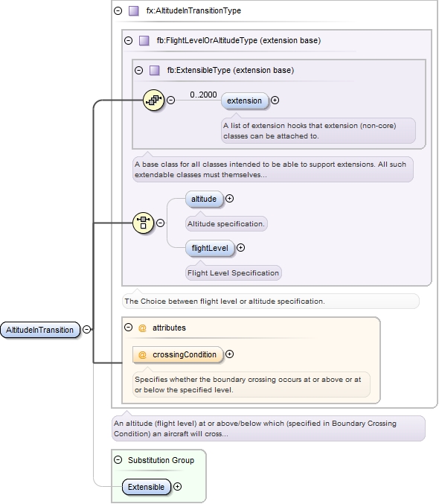The height and width of the screenshot is (504, 439).
Task: Collapse the fb:ExtensibleType section
Action: tap(138, 71)
